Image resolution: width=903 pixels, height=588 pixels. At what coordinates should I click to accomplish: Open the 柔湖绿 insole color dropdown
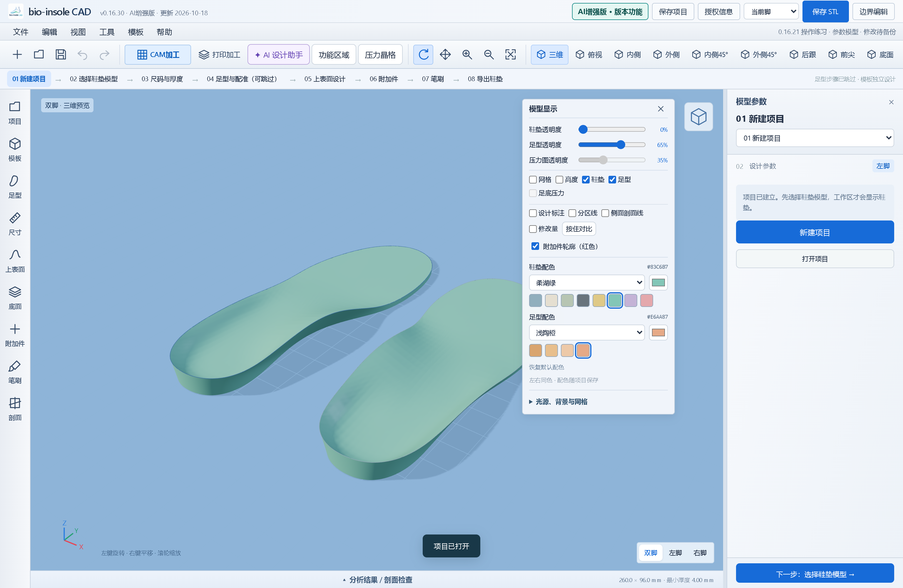pos(587,283)
